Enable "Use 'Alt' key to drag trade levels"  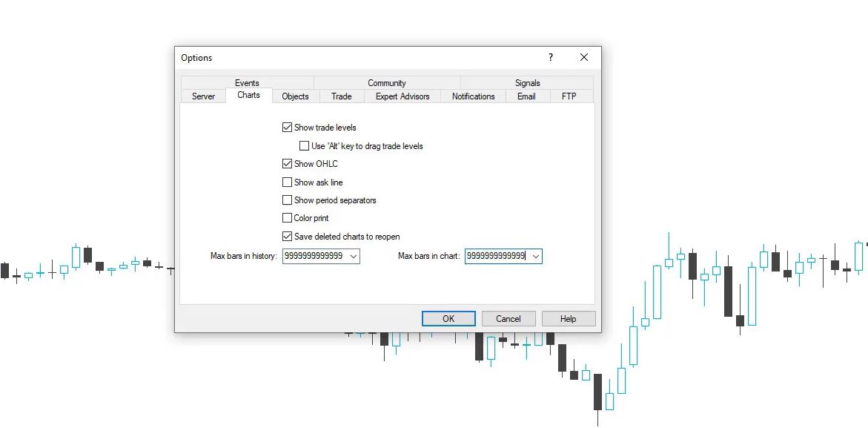click(304, 145)
